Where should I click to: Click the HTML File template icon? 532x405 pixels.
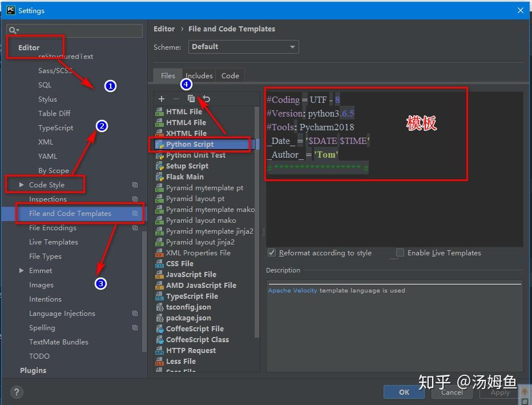(159, 112)
